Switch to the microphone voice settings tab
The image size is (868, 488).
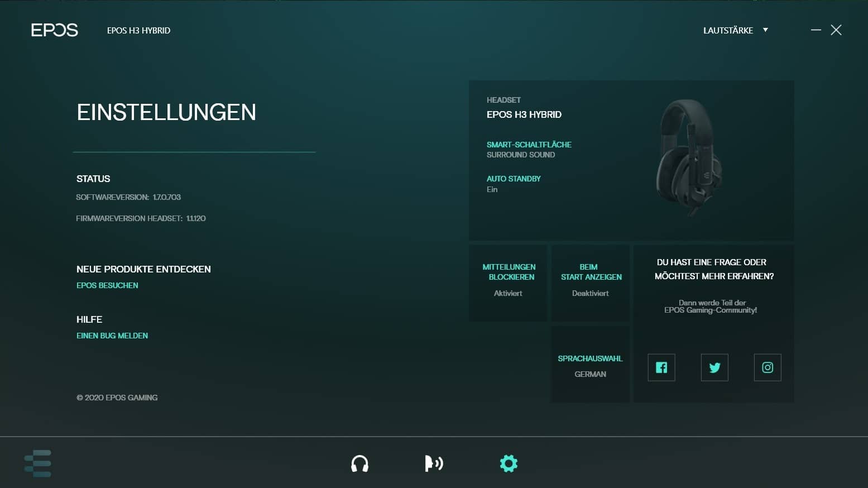pyautogui.click(x=434, y=463)
